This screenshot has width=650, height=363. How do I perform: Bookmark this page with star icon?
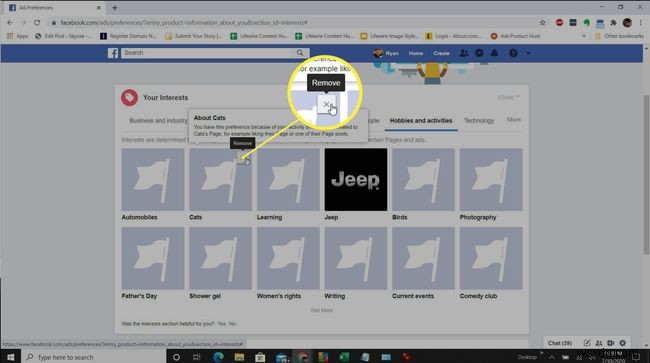point(543,22)
